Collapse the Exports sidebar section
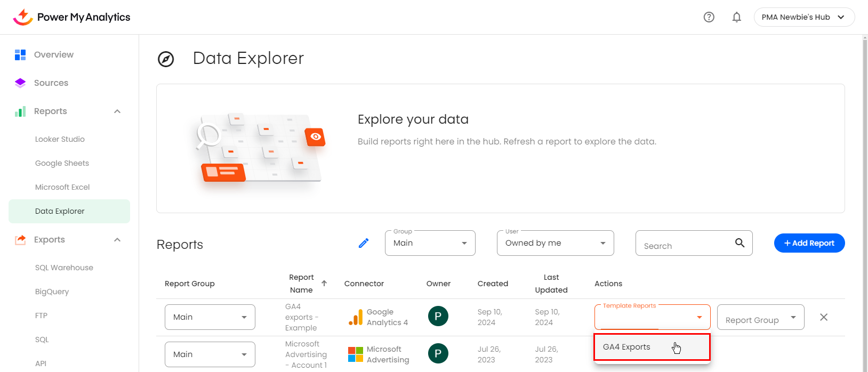 click(x=117, y=240)
